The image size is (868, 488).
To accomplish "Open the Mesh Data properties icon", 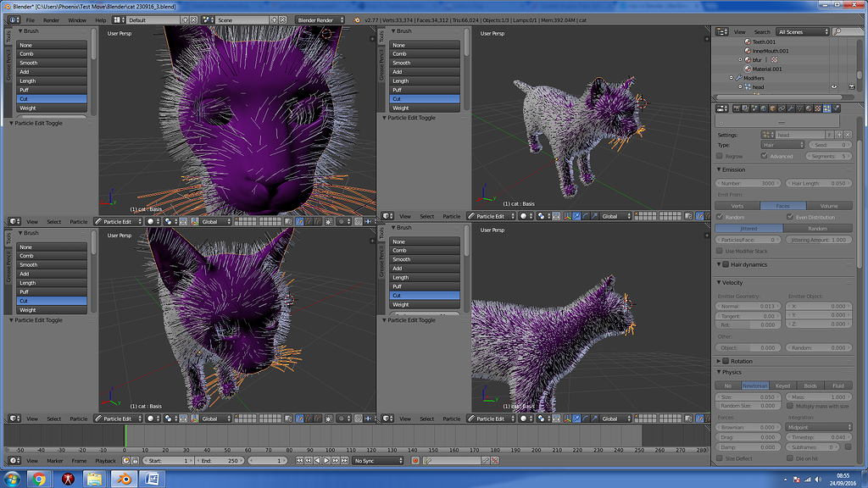I will pos(800,108).
